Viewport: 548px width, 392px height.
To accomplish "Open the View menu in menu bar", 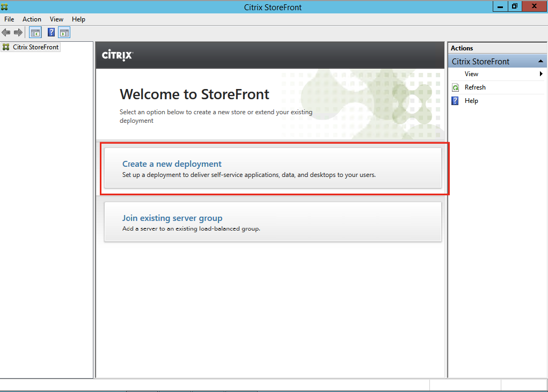I will point(56,19).
